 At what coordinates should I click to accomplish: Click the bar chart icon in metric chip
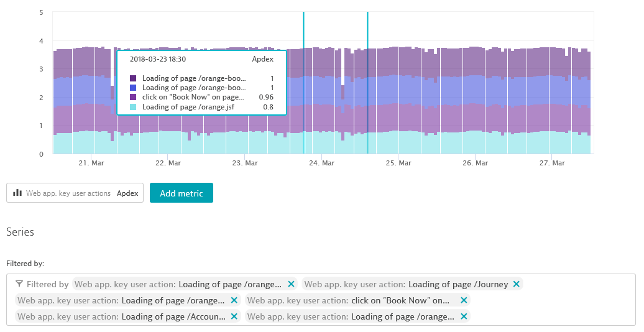pos(17,193)
